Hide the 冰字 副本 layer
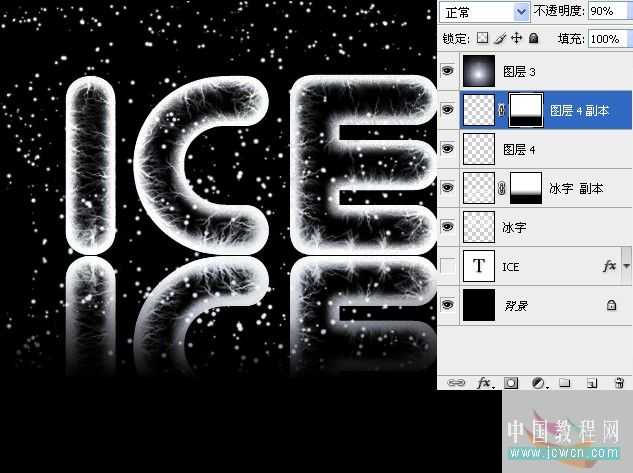Image resolution: width=633 pixels, height=473 pixels. 447,188
